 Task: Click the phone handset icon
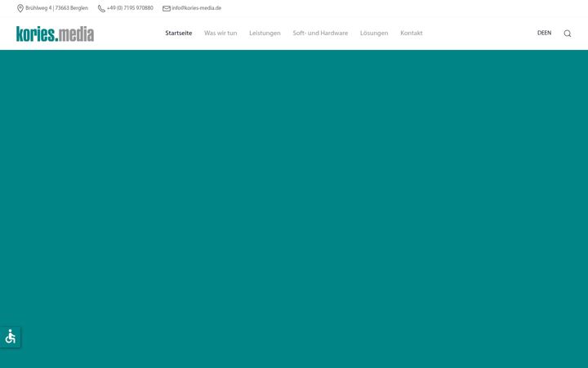101,8
